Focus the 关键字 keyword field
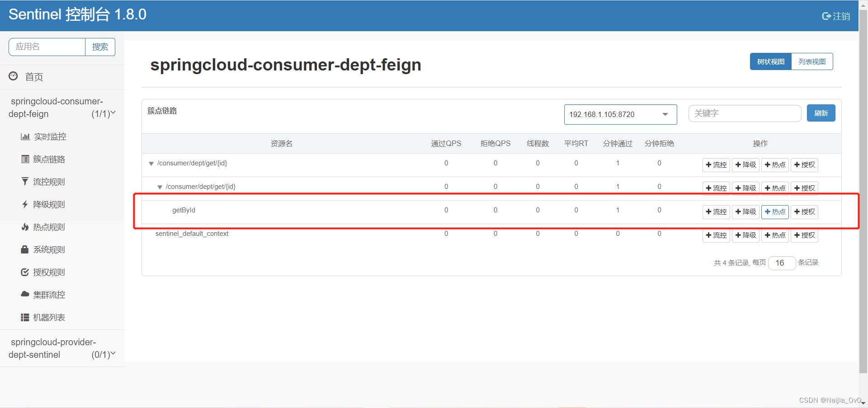Image resolution: width=868 pixels, height=408 pixels. tap(745, 113)
